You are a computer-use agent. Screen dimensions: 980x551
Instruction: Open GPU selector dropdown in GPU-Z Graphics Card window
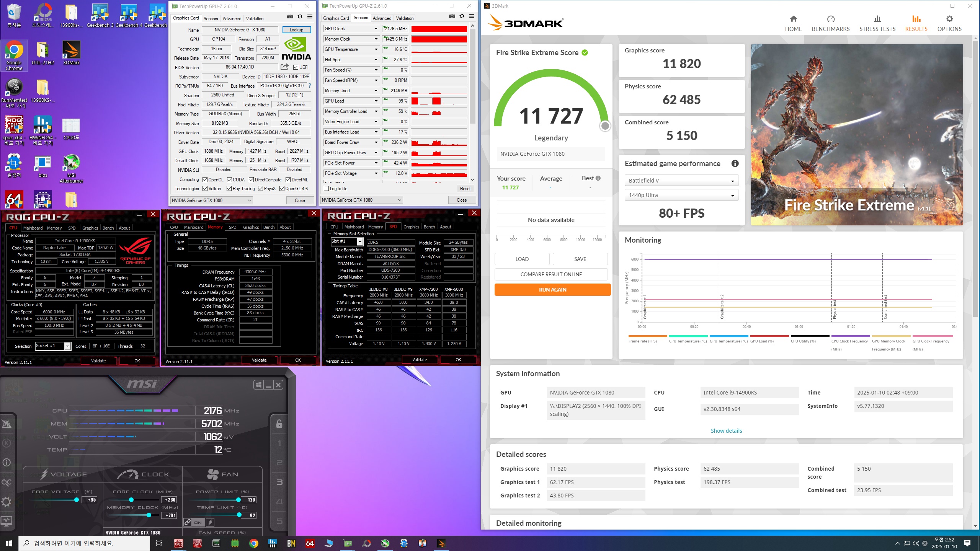(x=211, y=200)
